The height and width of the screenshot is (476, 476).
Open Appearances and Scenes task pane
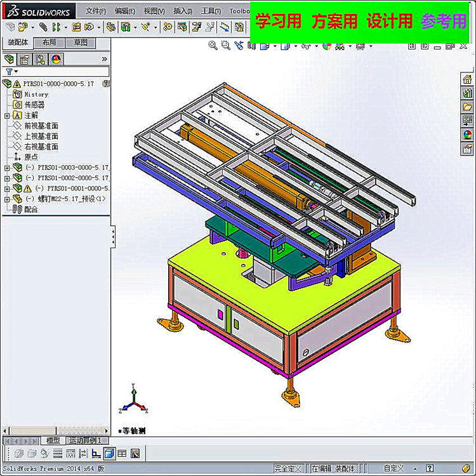(467, 135)
